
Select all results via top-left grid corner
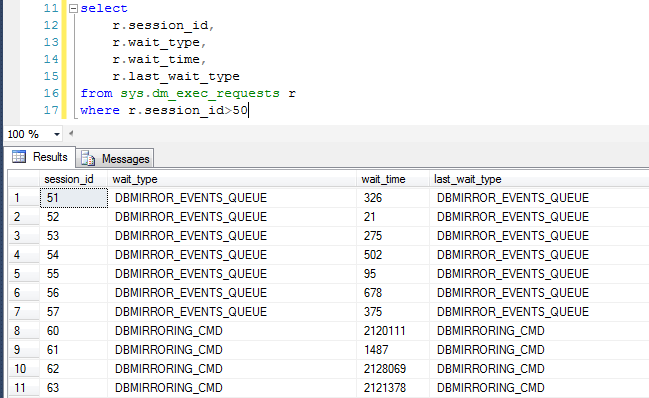(24, 179)
